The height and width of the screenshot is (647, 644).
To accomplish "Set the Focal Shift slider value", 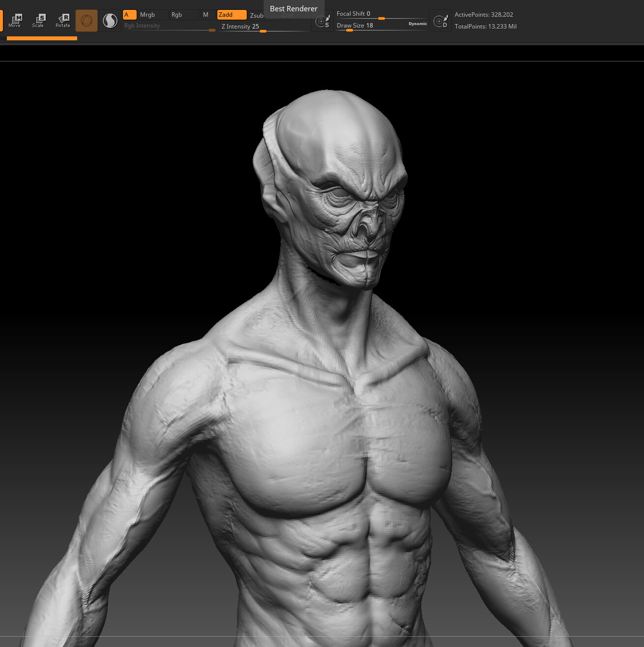I will (382, 19).
